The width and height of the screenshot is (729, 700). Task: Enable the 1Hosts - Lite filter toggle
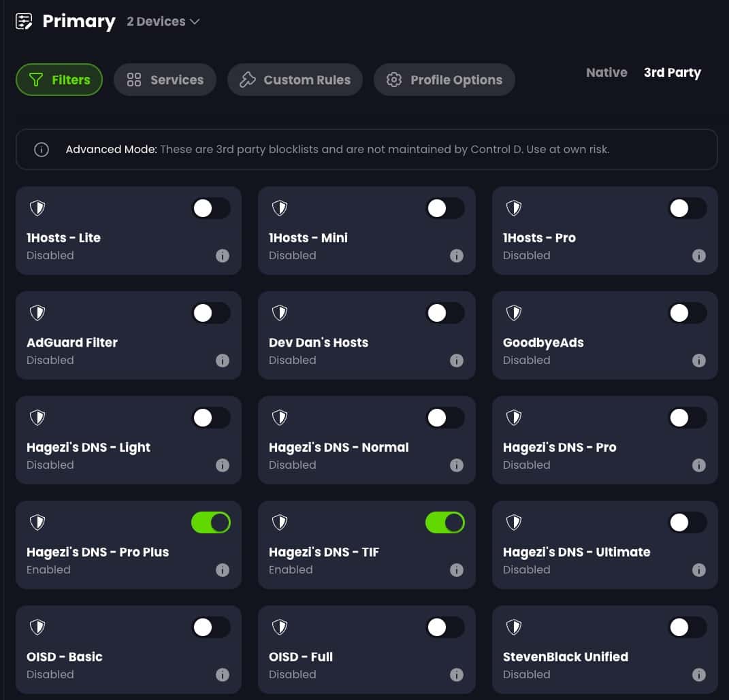point(211,208)
